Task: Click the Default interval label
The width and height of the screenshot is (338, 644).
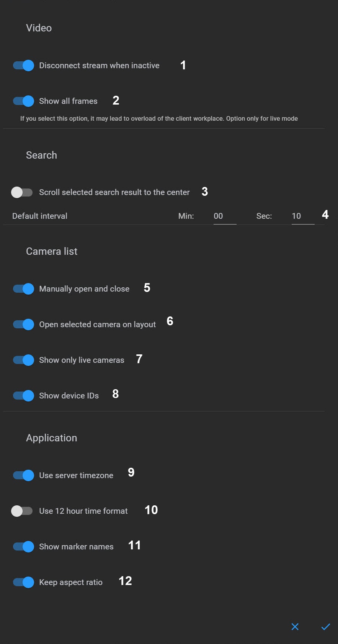Action: point(40,216)
